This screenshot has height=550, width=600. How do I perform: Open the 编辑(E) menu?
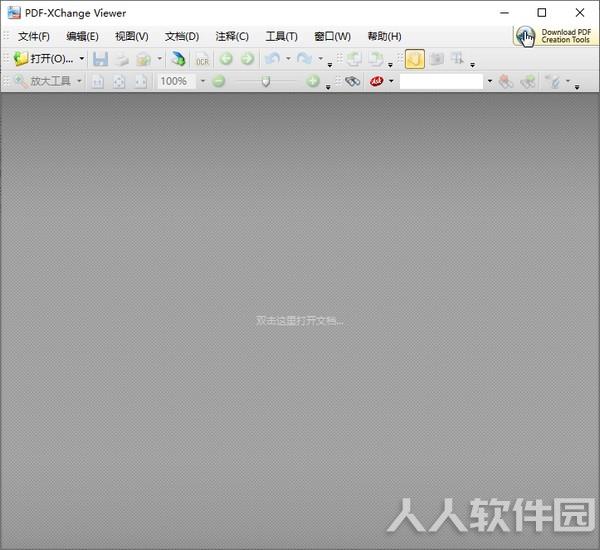pos(82,37)
